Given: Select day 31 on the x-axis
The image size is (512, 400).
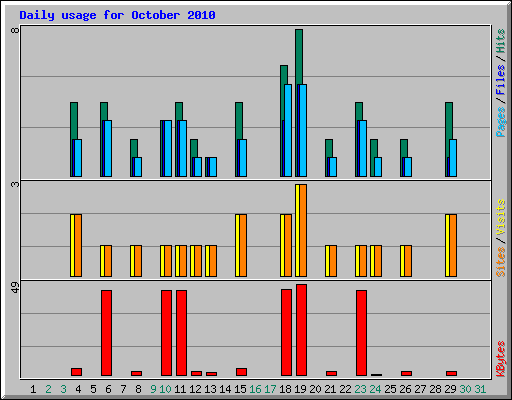Looking at the screenshot, I should pyautogui.click(x=480, y=389).
